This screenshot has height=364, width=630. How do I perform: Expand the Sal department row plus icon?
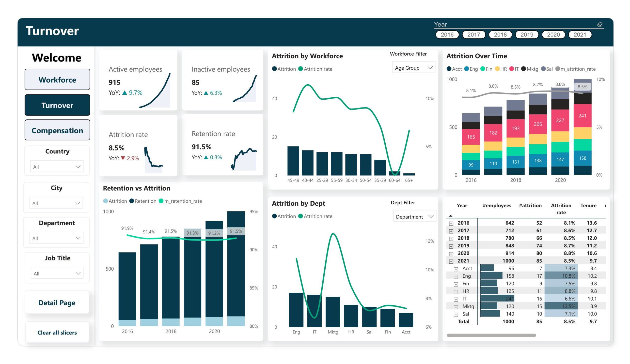(456, 315)
